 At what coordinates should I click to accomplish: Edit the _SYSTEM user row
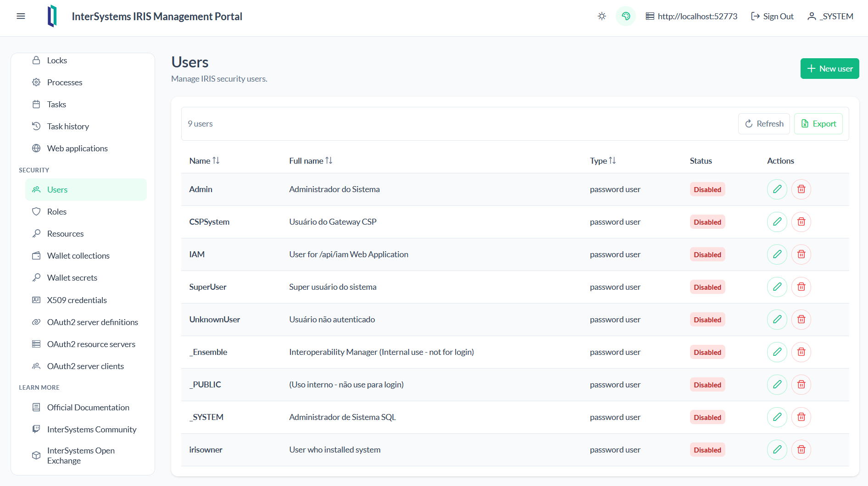click(x=777, y=417)
